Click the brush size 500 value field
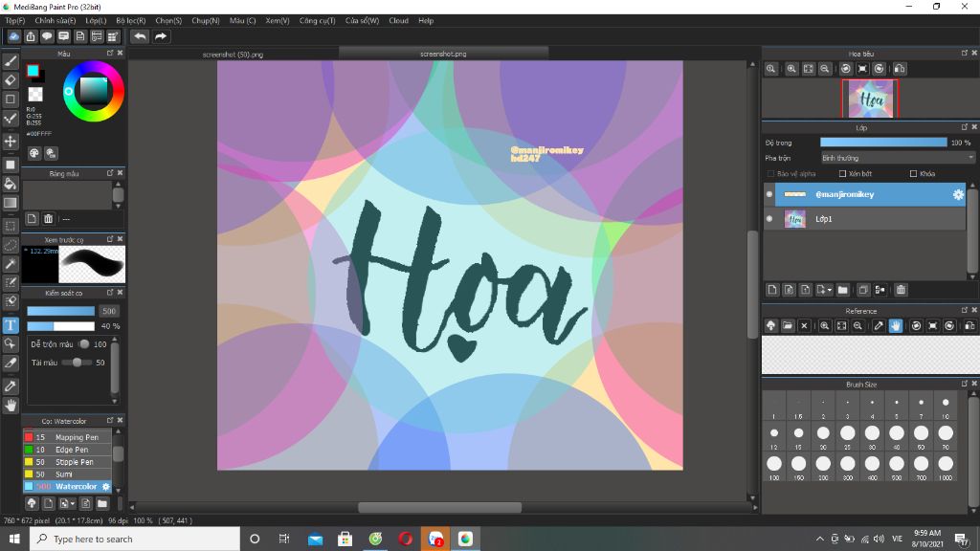 click(109, 311)
